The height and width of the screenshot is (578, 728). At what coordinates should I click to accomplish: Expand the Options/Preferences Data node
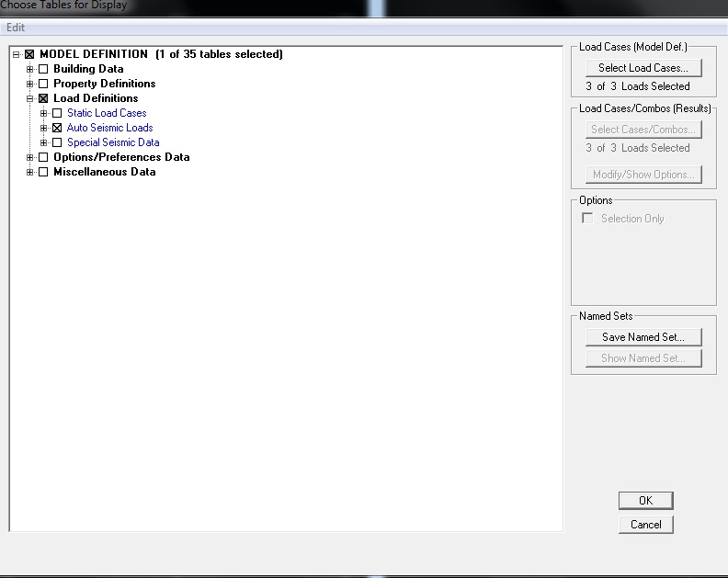[29, 157]
